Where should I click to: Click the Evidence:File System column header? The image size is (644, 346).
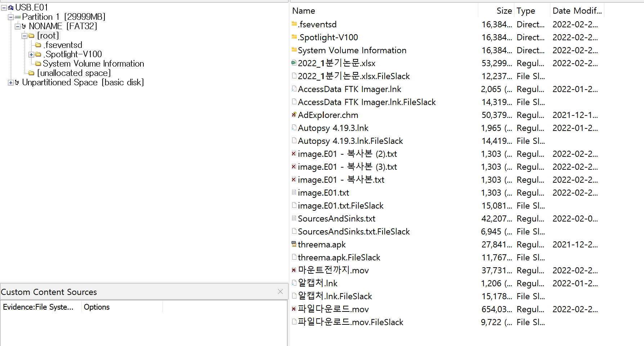(x=41, y=307)
